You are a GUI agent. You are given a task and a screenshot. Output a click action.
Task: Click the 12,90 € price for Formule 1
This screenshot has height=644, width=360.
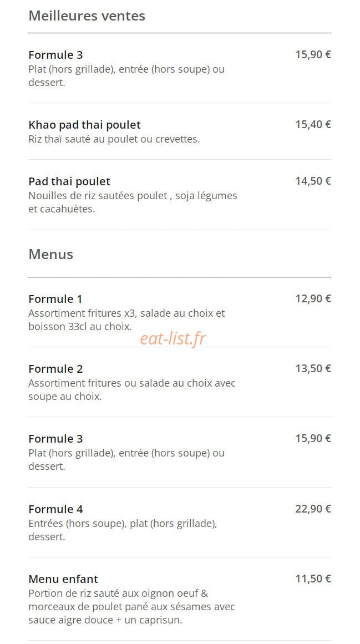313,298
